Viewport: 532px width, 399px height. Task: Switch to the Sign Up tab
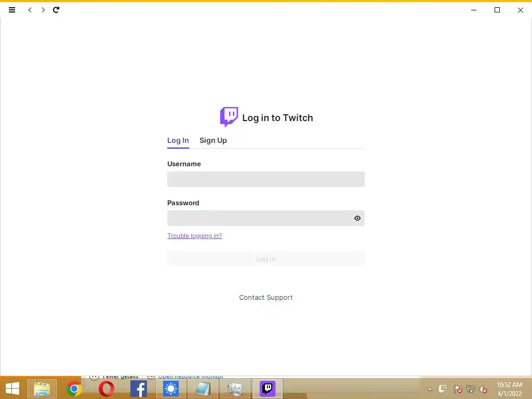point(213,140)
